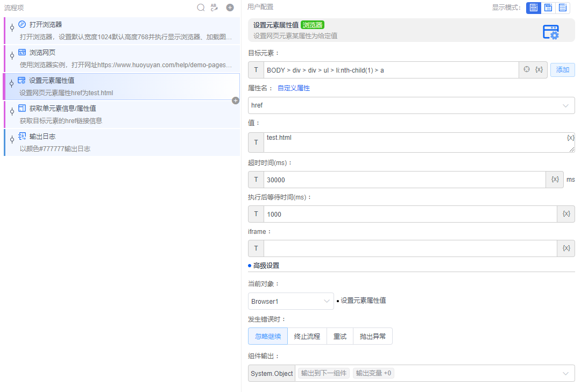
Task: Click the add step plus icon in the 流程项 header
Action: click(230, 8)
